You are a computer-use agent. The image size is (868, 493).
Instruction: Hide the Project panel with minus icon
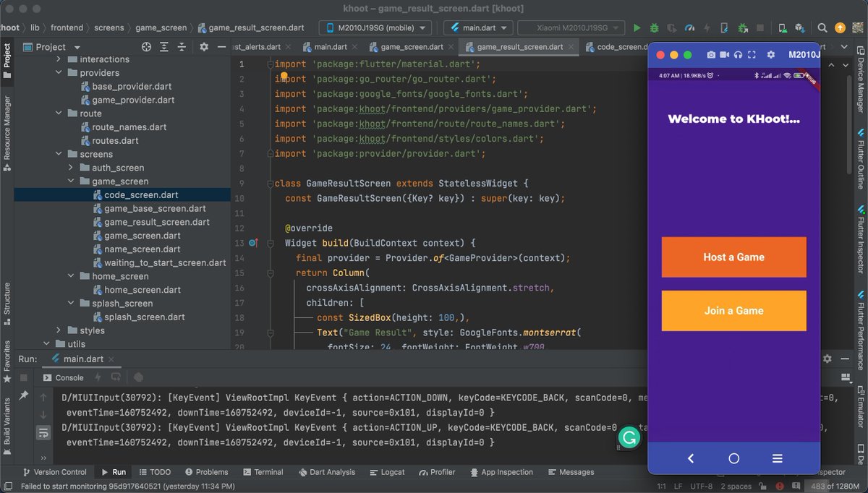[x=220, y=47]
